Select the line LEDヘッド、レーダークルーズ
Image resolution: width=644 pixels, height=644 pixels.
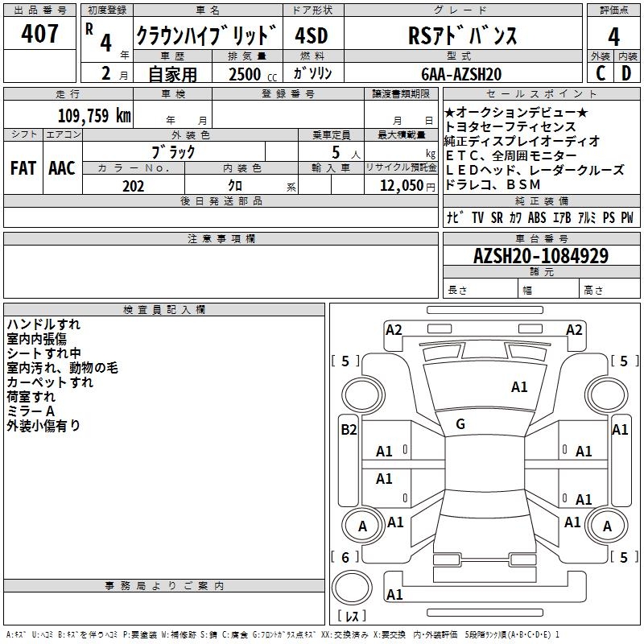tap(535, 170)
